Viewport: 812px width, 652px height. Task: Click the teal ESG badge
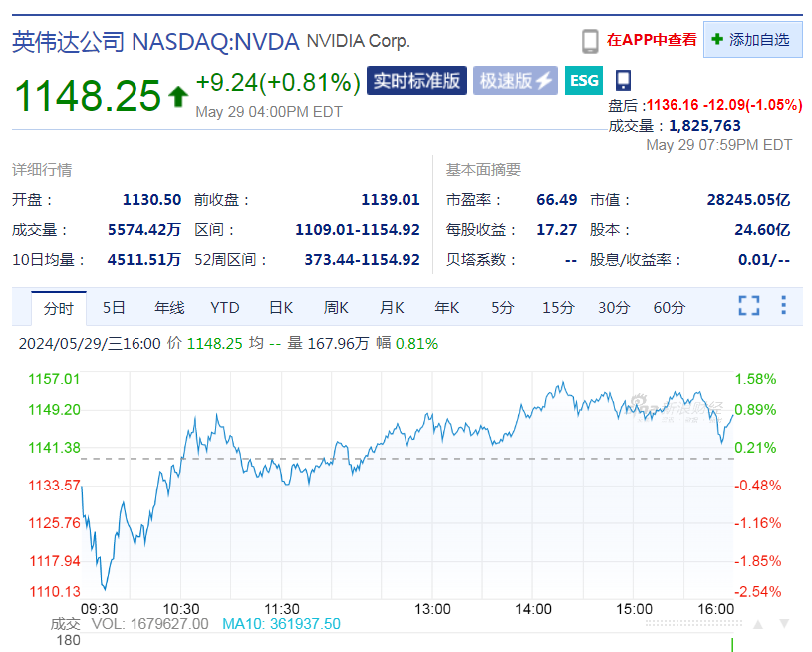coord(583,82)
